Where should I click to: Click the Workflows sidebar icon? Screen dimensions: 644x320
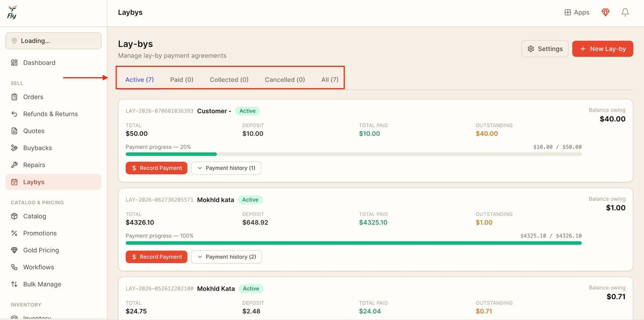tap(15, 267)
